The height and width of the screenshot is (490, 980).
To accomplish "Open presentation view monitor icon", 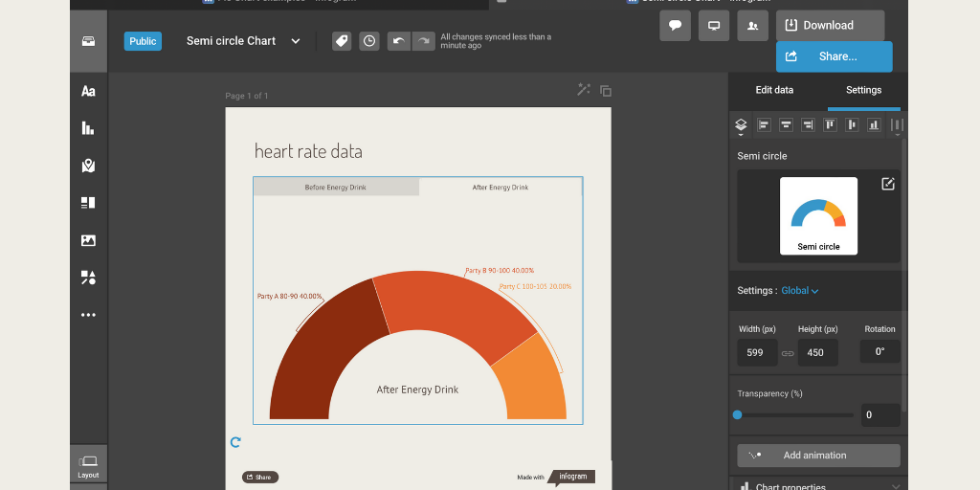I will coord(714,26).
